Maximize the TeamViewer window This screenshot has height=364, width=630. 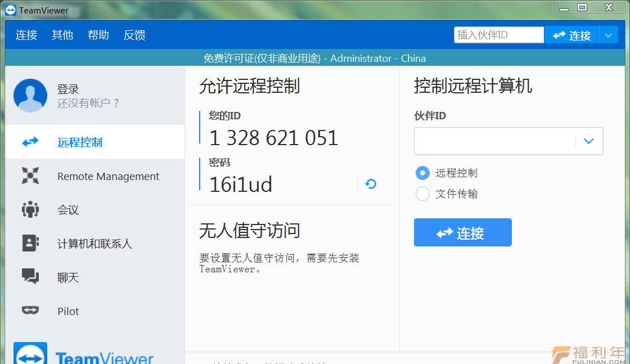point(582,8)
